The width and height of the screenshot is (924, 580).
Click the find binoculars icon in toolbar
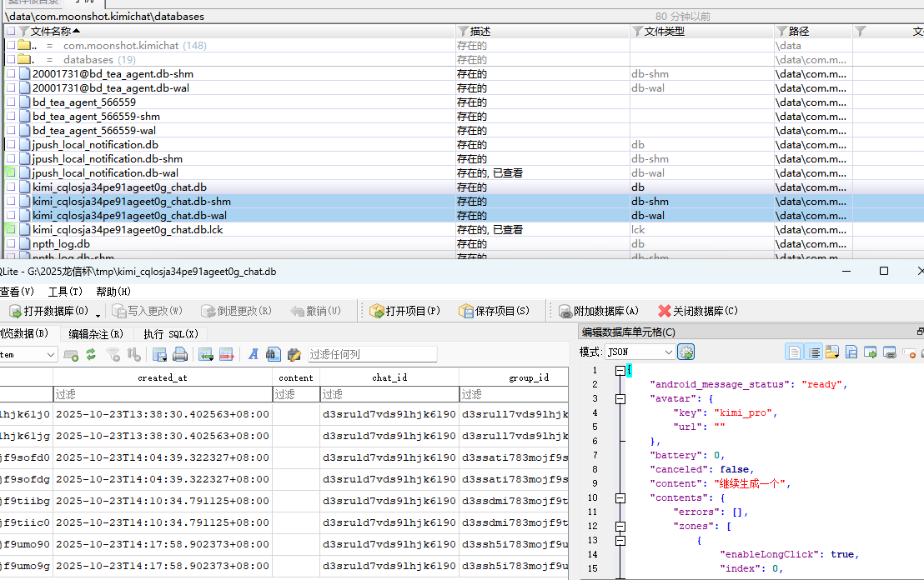coord(274,354)
